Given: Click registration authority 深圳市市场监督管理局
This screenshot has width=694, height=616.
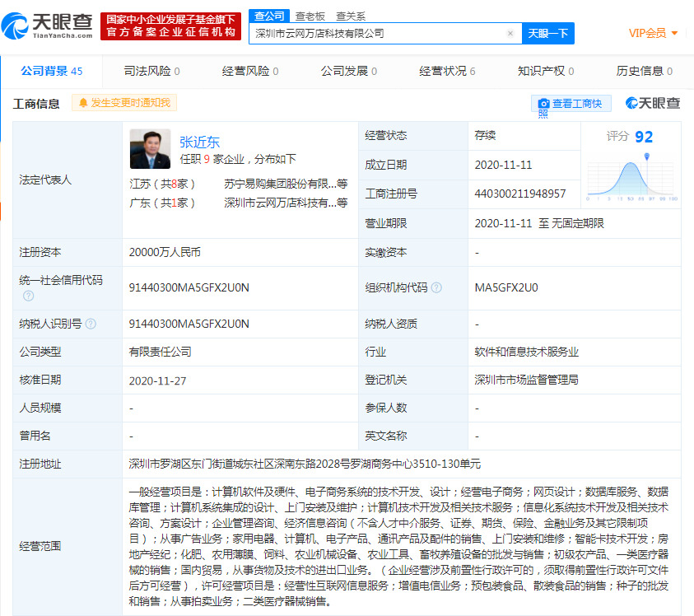Looking at the screenshot, I should [527, 380].
